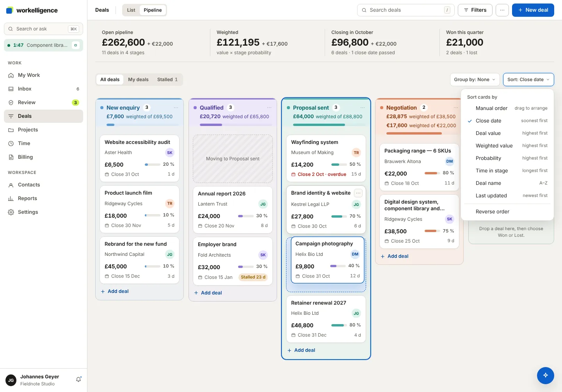Add a deal in the New enquiry column
Screen dimensions: 562x392
click(x=115, y=291)
